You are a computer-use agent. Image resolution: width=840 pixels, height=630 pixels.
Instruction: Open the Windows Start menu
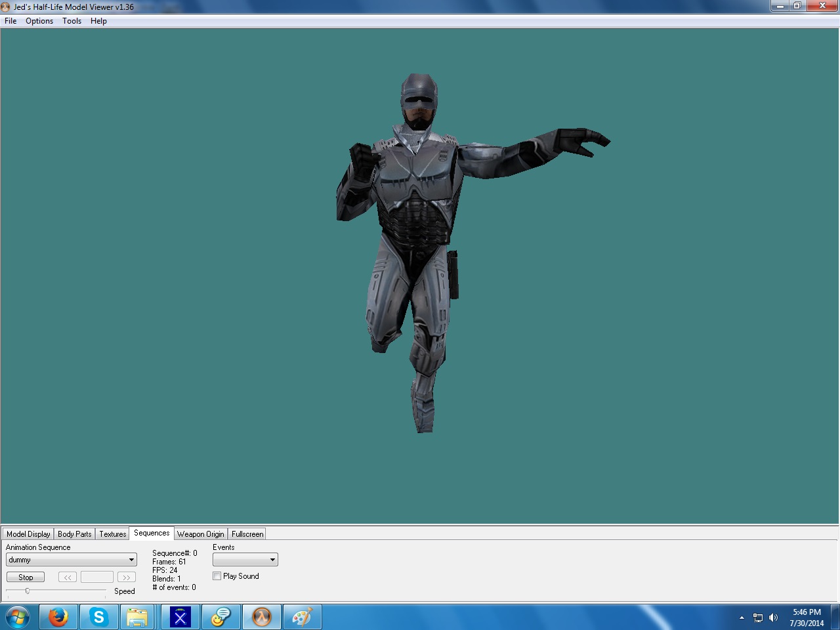(18, 618)
